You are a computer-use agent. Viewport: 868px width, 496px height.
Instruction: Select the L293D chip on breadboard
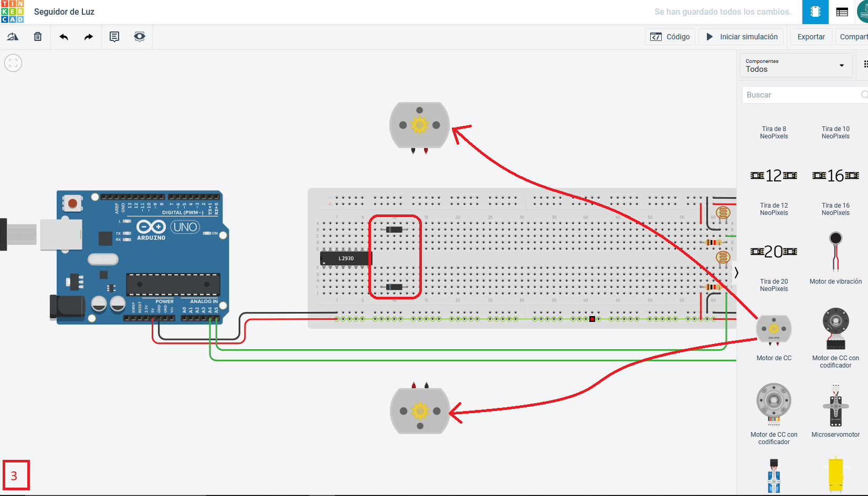(x=346, y=258)
